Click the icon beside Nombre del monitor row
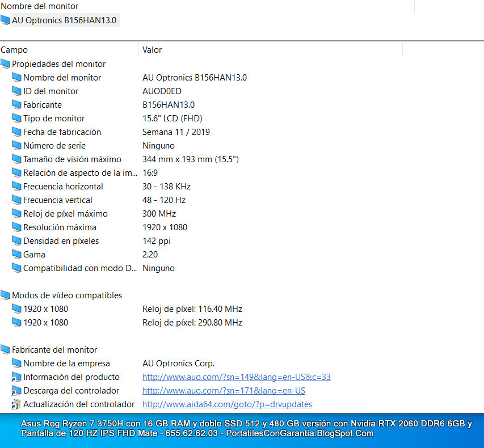The width and height of the screenshot is (484, 448). (16, 78)
